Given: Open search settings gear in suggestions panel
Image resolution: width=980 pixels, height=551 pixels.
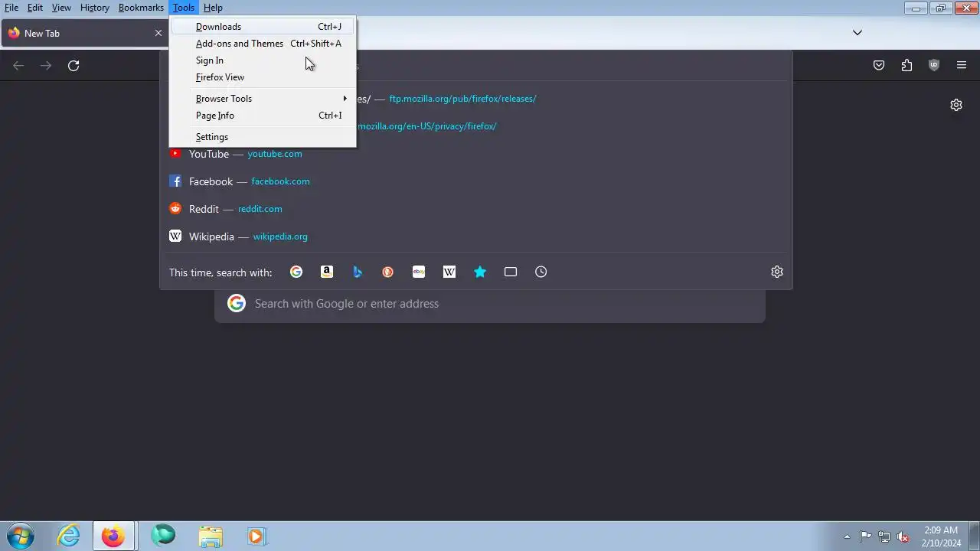Looking at the screenshot, I should tap(777, 272).
